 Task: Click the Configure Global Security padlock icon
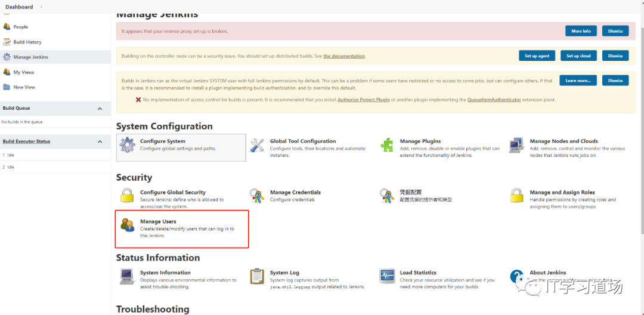coord(127,196)
